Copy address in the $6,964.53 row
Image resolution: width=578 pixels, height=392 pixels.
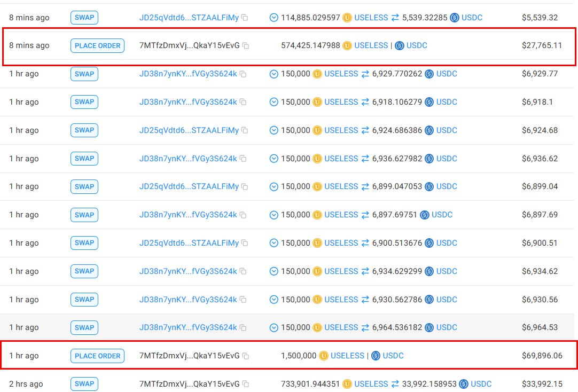point(243,327)
